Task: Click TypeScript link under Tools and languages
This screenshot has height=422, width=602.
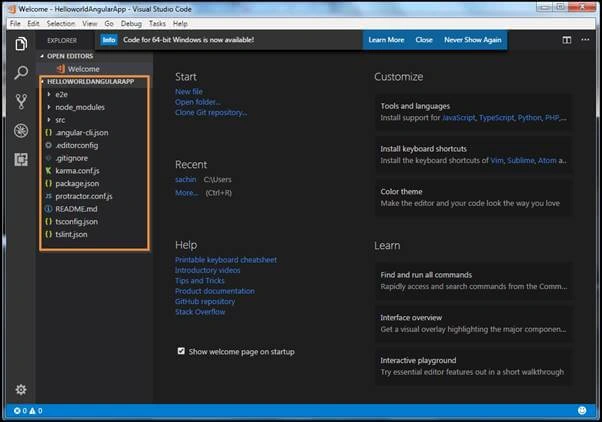Action: click(496, 117)
